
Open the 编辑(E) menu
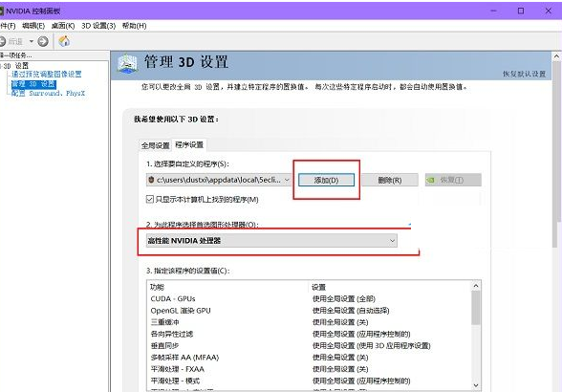(33, 26)
